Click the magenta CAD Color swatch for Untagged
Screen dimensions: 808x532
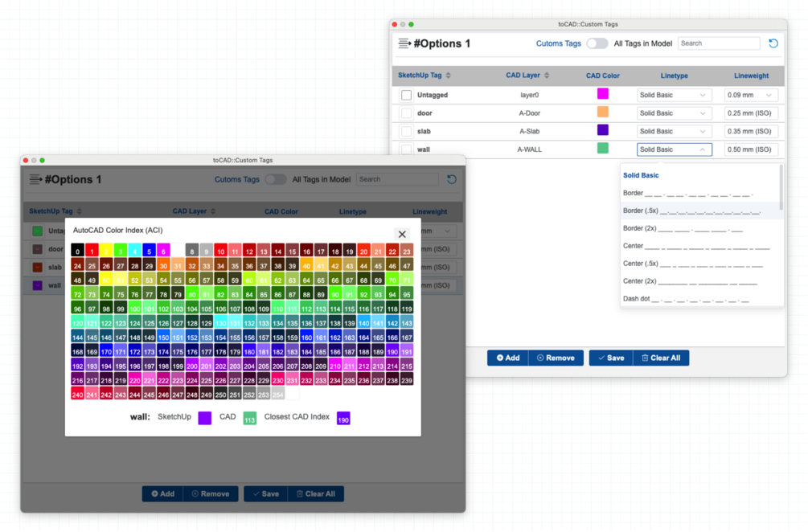coord(602,94)
